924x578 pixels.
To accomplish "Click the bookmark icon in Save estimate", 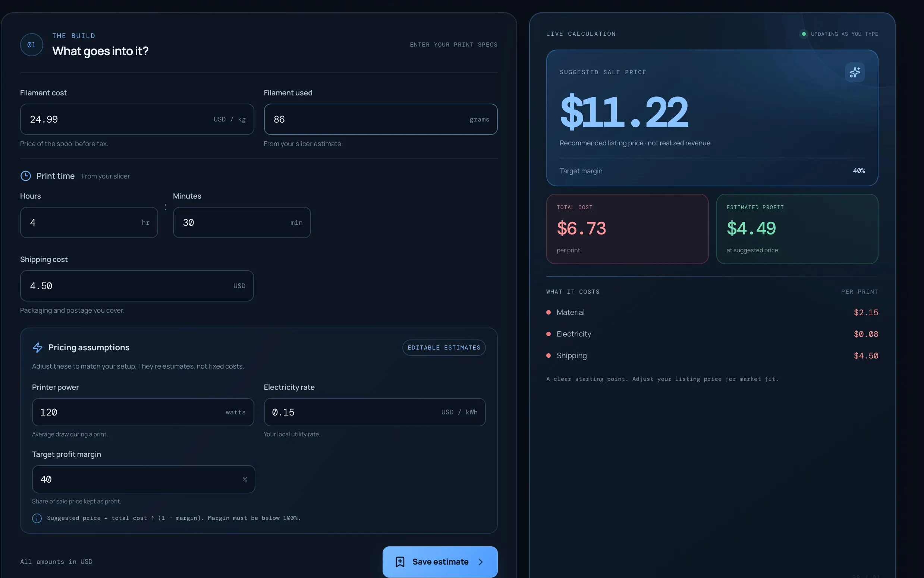I will 400,562.
